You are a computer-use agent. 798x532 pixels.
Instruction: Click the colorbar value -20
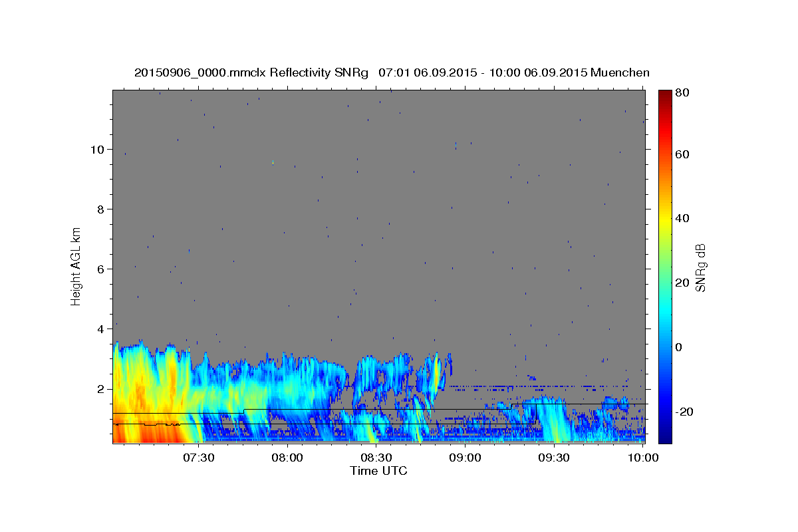686,412
